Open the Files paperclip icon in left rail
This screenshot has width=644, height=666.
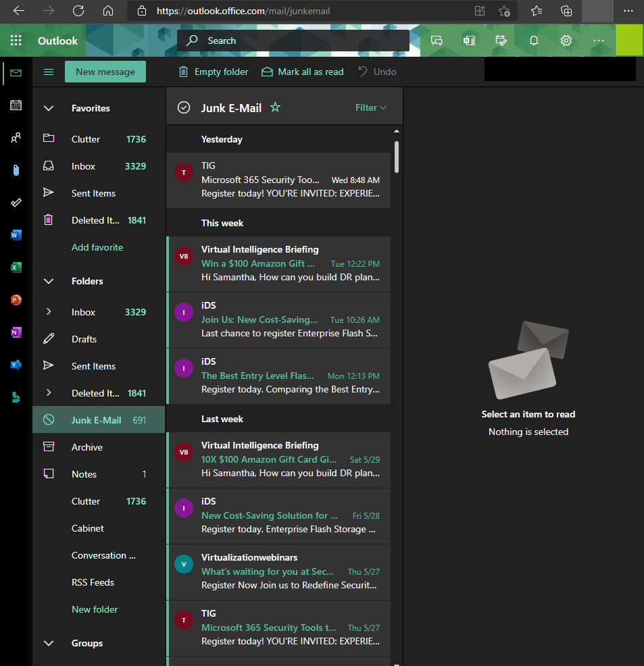click(16, 170)
